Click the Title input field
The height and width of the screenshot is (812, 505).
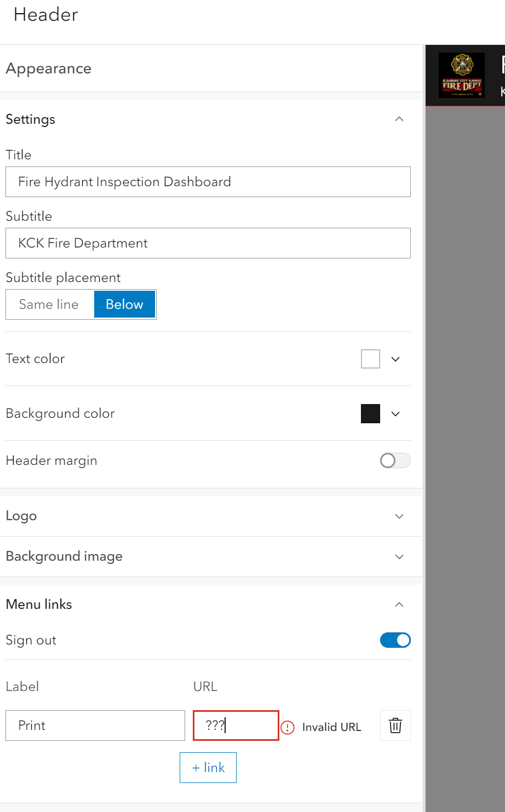click(208, 182)
